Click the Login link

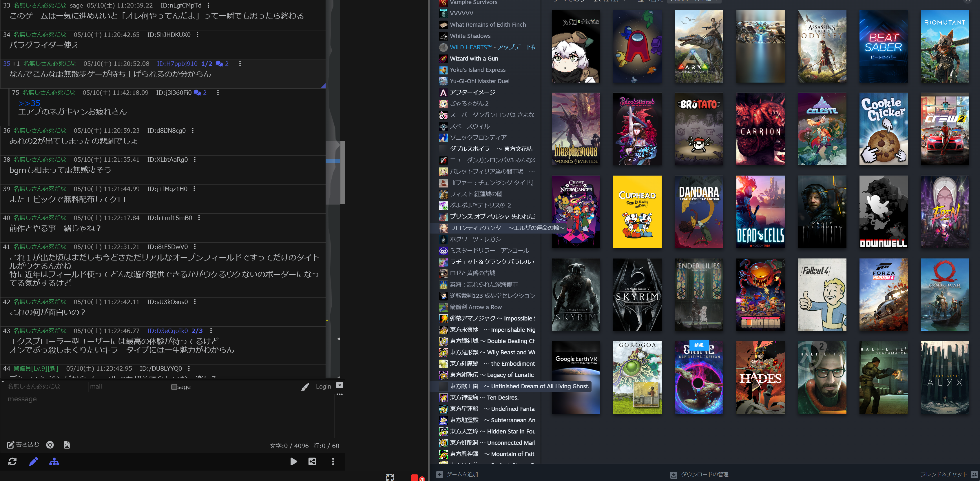323,387
